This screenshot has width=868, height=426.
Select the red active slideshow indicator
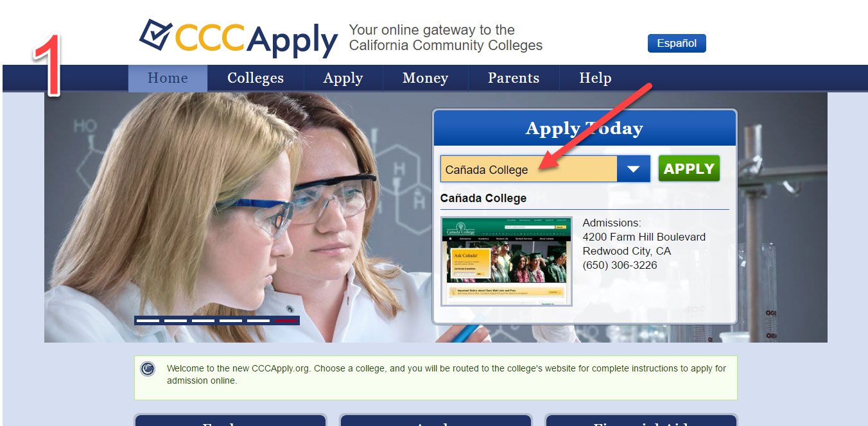point(286,320)
